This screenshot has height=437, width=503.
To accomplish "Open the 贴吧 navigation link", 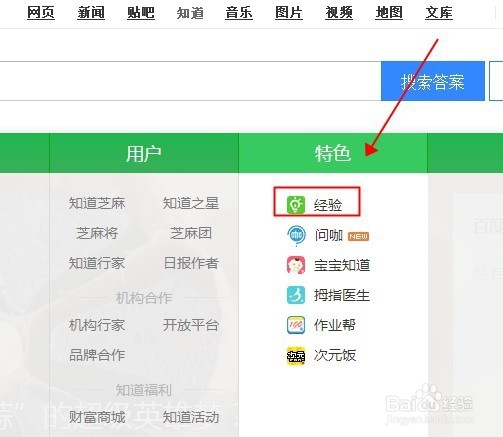I will point(141,13).
